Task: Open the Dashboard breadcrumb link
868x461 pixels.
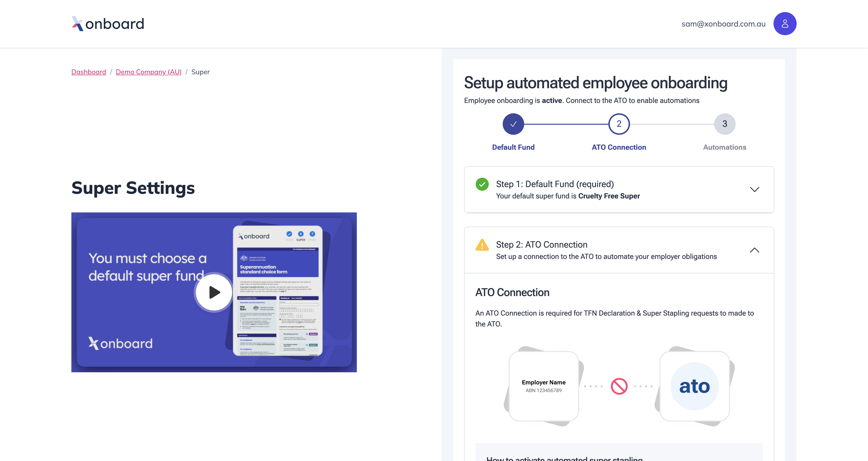Action: [x=88, y=72]
